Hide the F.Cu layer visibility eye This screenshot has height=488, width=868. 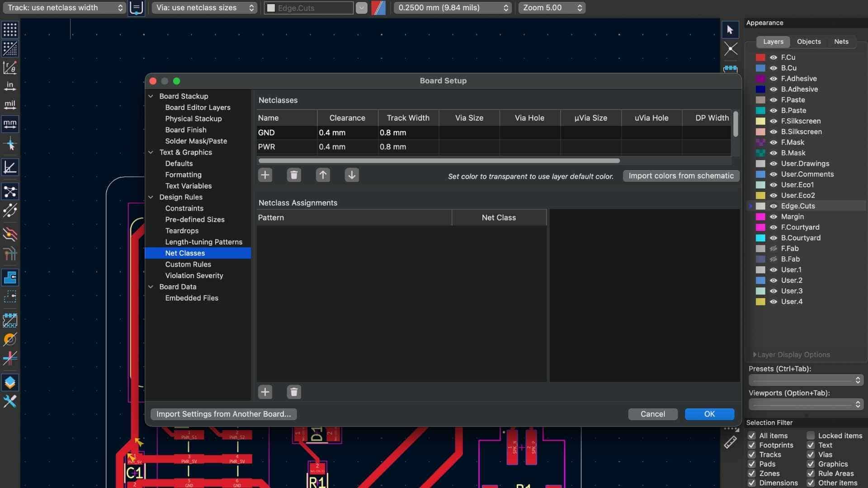(774, 57)
